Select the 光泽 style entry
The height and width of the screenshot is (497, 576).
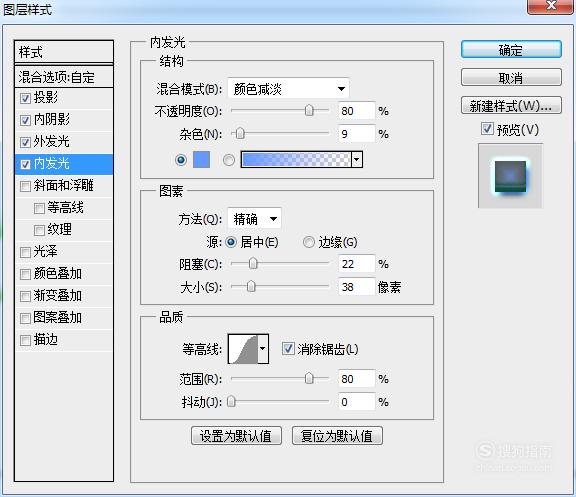(x=64, y=252)
